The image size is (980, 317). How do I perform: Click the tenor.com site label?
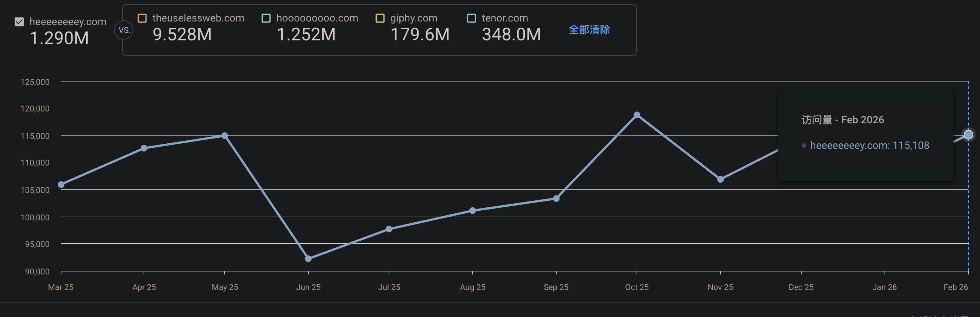point(504,18)
